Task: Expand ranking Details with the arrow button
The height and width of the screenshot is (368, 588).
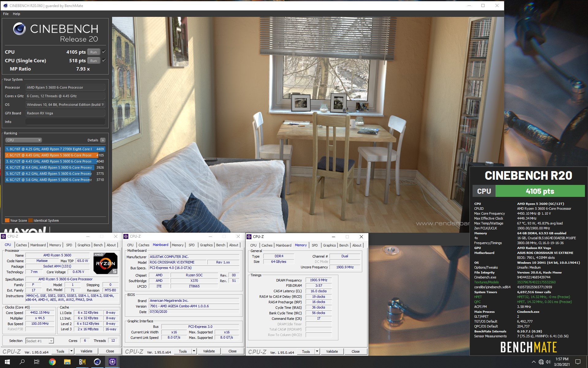Action: coord(103,140)
